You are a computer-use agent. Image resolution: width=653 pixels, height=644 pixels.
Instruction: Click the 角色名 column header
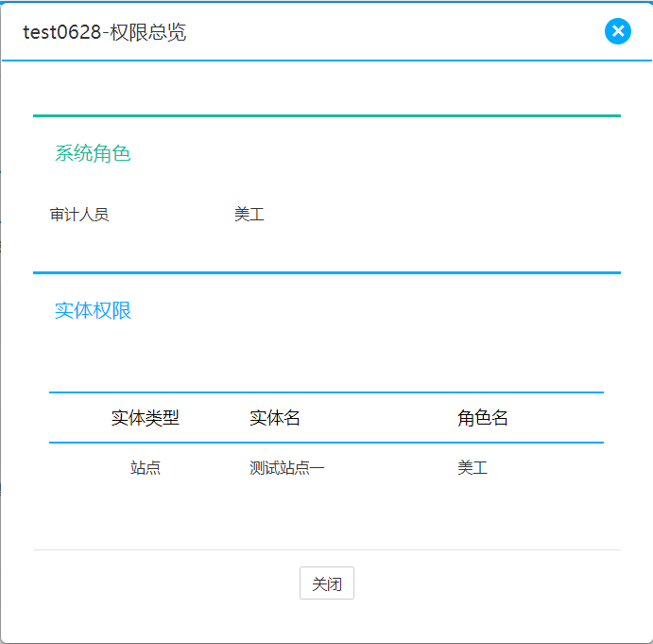[x=483, y=418]
